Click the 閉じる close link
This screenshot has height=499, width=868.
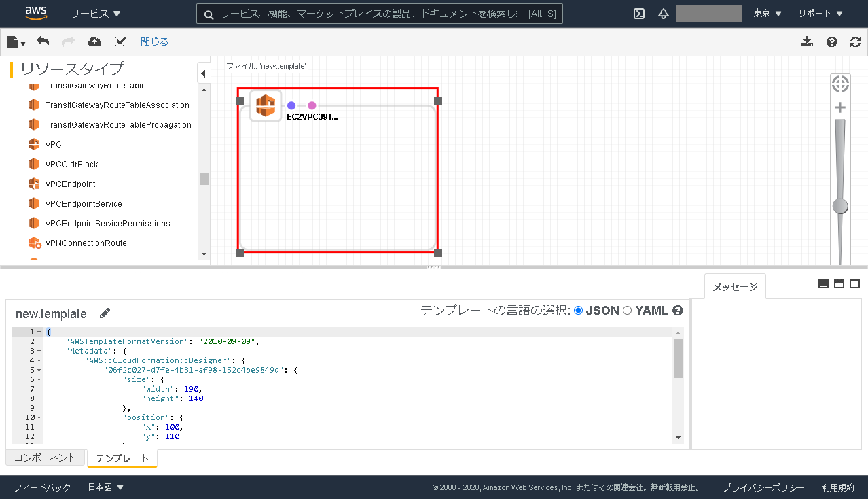pyautogui.click(x=154, y=41)
